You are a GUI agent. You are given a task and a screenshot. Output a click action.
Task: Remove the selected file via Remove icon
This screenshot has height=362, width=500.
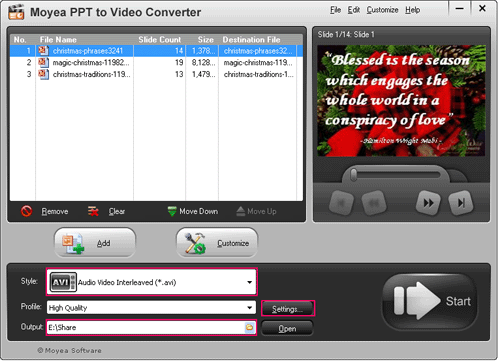pyautogui.click(x=26, y=211)
